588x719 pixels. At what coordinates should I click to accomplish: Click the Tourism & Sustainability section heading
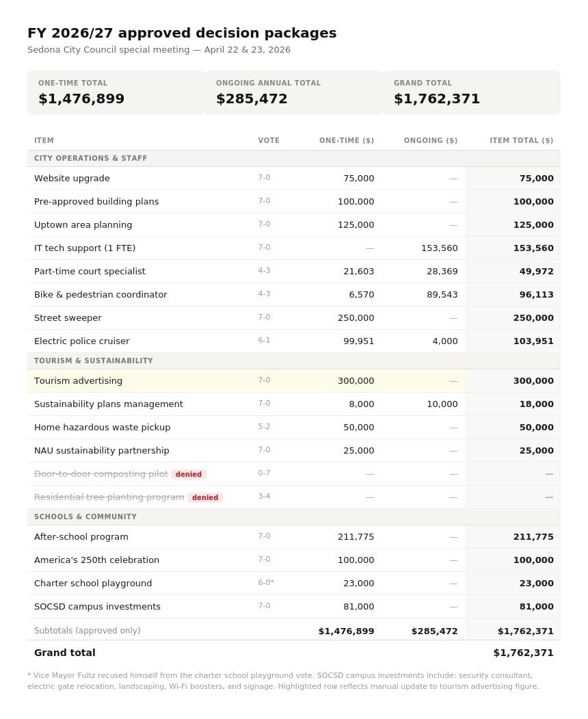94,361
